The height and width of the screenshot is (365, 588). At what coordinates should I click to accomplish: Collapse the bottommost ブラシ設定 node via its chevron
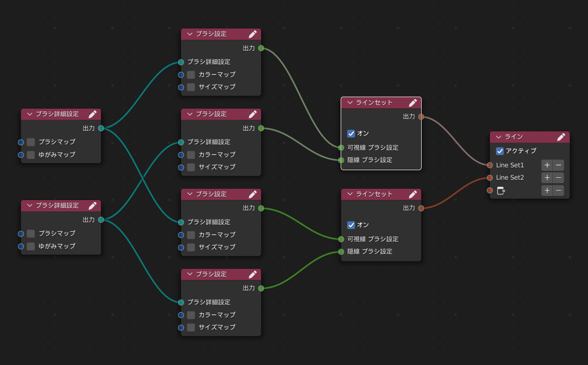pyautogui.click(x=190, y=274)
